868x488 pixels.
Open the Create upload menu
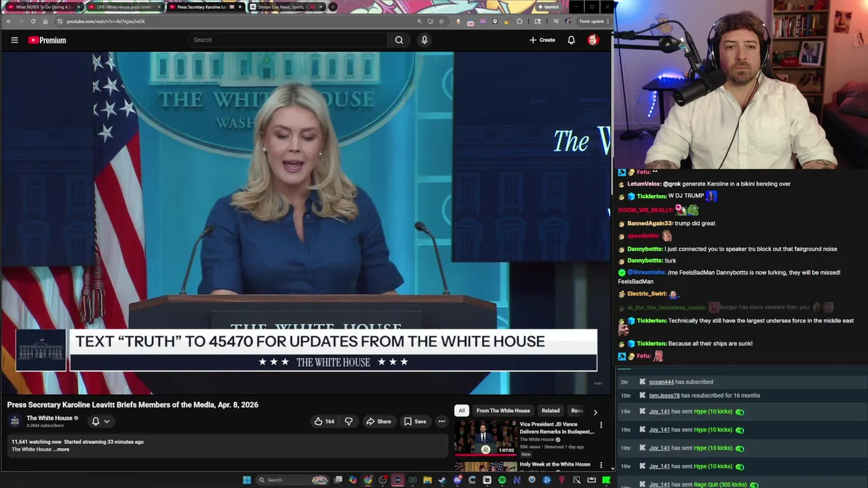[x=542, y=40]
